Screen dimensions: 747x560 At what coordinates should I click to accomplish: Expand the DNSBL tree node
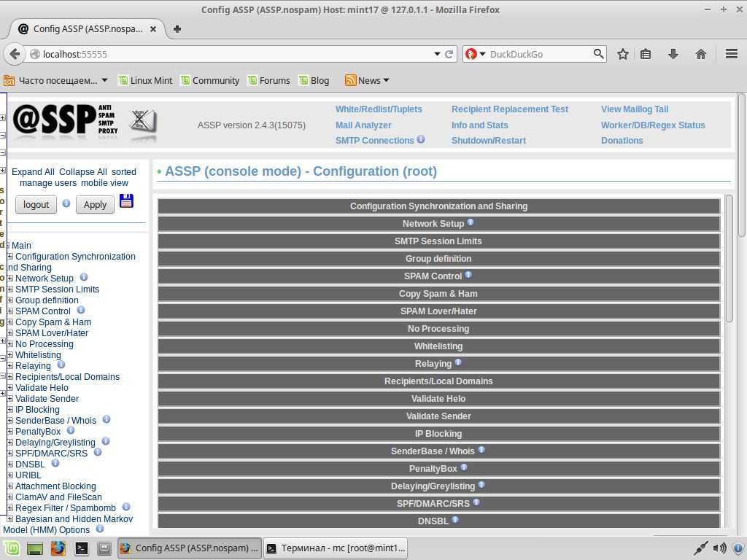point(10,464)
